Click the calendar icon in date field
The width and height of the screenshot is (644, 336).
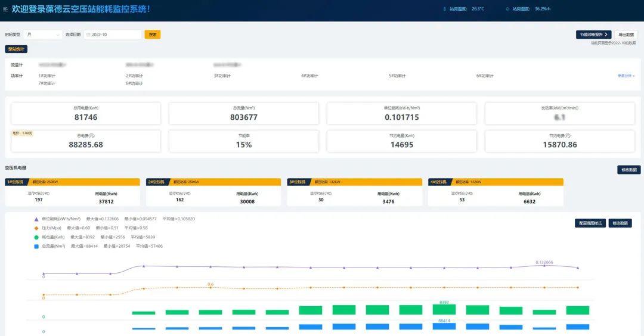(x=89, y=35)
